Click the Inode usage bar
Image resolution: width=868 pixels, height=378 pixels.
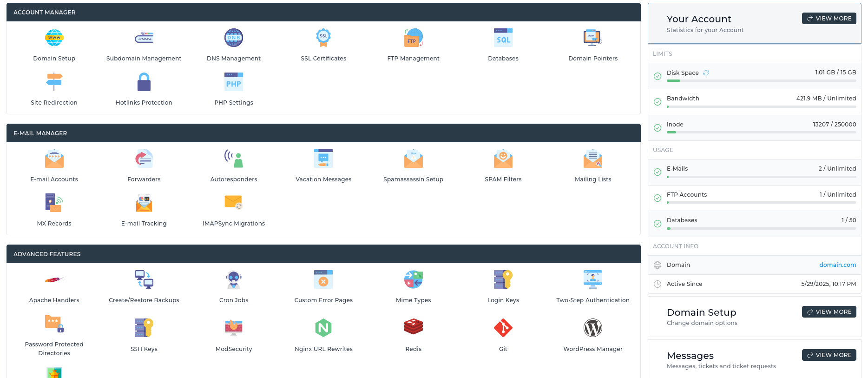pyautogui.click(x=761, y=133)
